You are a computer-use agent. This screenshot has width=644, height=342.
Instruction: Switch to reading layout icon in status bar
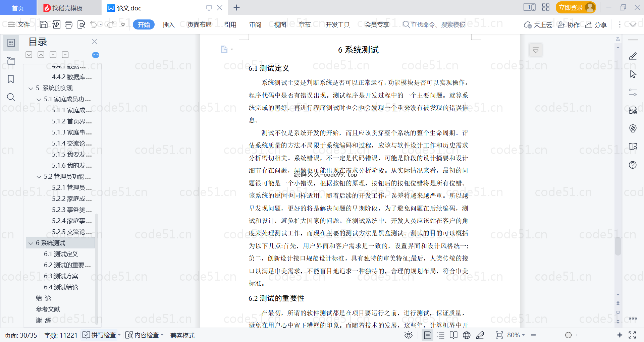pos(453,335)
